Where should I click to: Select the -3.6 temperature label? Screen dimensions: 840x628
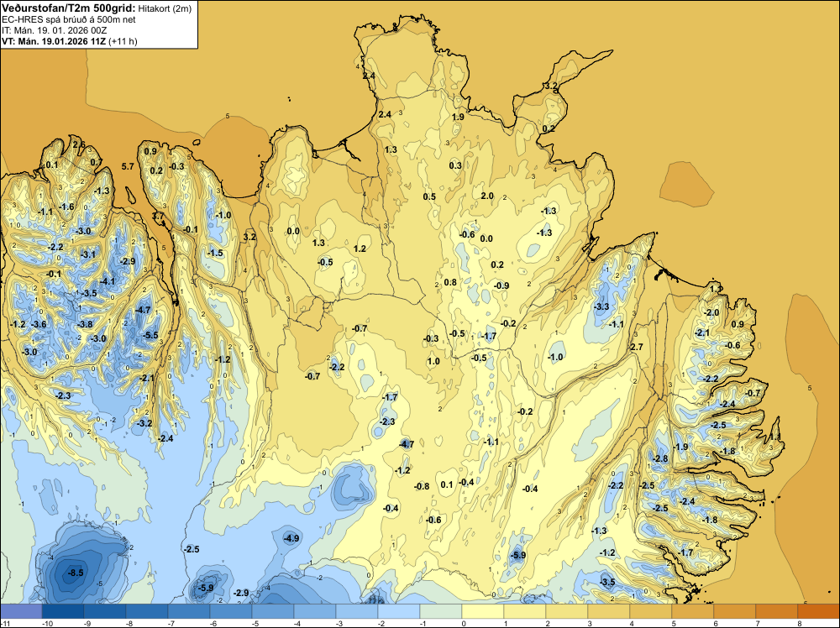click(39, 324)
